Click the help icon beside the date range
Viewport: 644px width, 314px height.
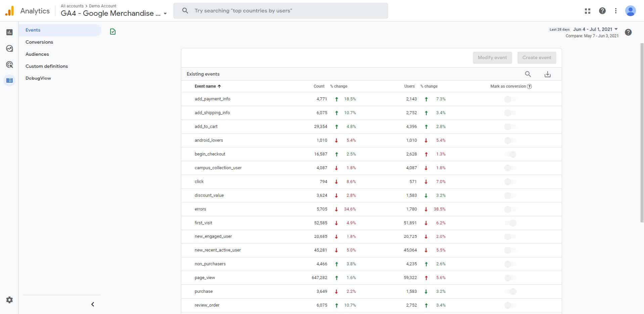pos(628,32)
